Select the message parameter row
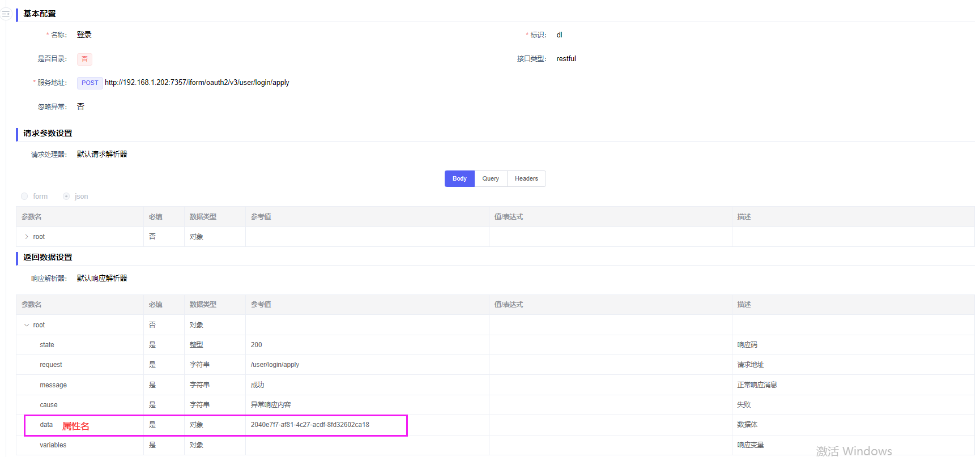 [53, 385]
